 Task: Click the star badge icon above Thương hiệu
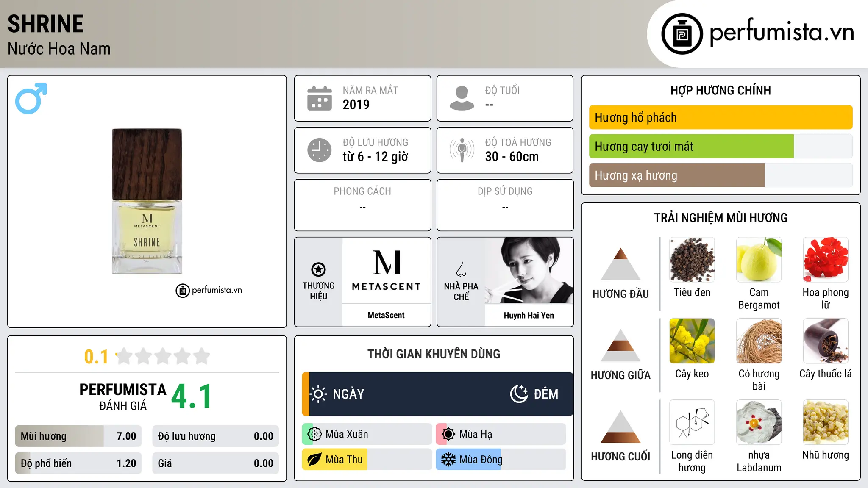tap(318, 269)
